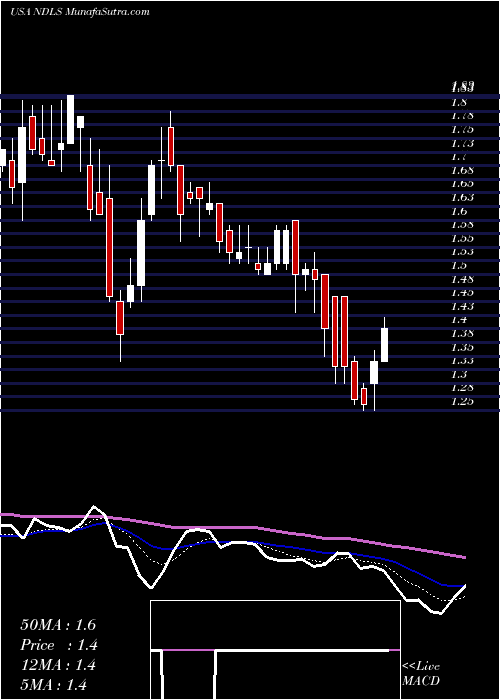Click the white MACD indicator box
The image size is (500, 700).
point(275,650)
